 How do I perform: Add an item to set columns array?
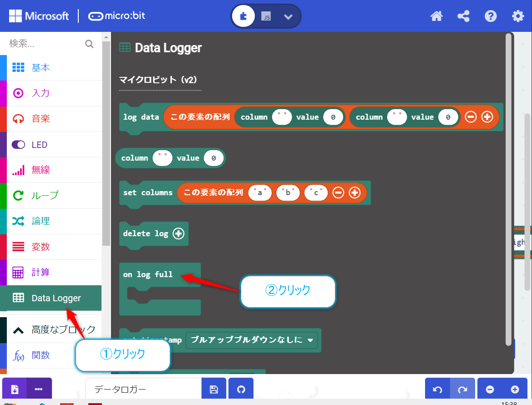tap(355, 192)
